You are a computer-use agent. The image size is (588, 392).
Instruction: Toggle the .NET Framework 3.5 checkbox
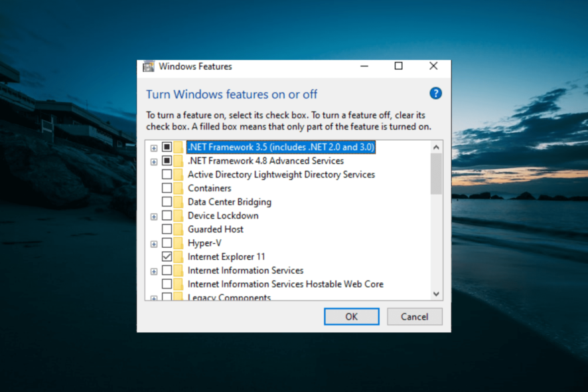(167, 147)
